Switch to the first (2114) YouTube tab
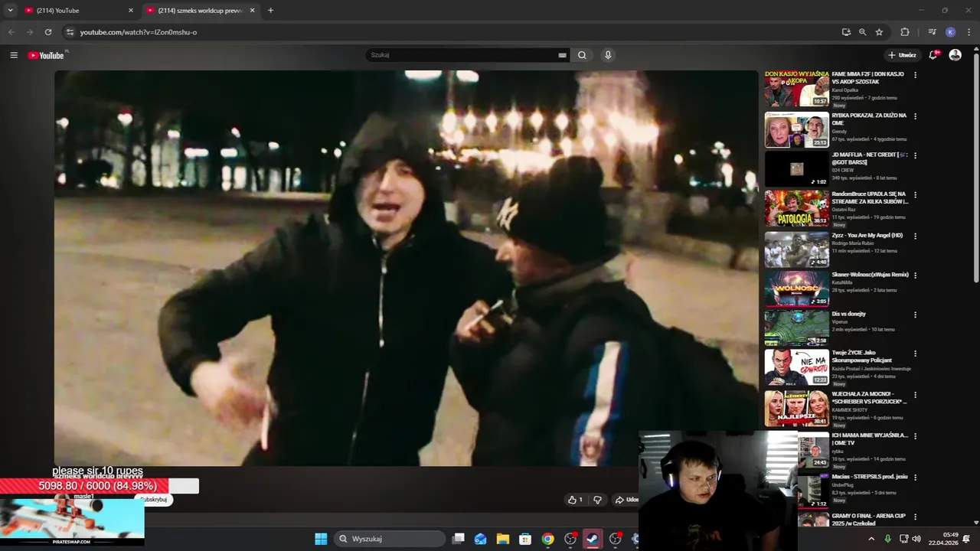 click(x=80, y=11)
